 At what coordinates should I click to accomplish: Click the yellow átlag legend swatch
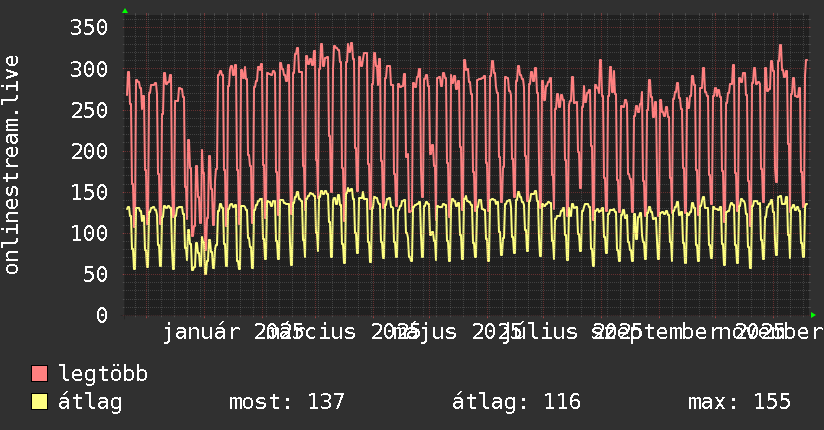point(39,402)
